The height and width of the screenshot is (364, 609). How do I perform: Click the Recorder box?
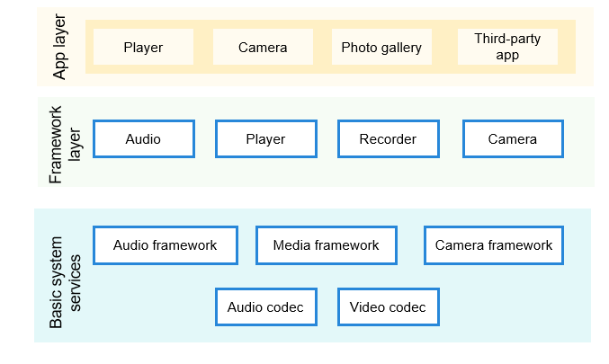coord(388,139)
